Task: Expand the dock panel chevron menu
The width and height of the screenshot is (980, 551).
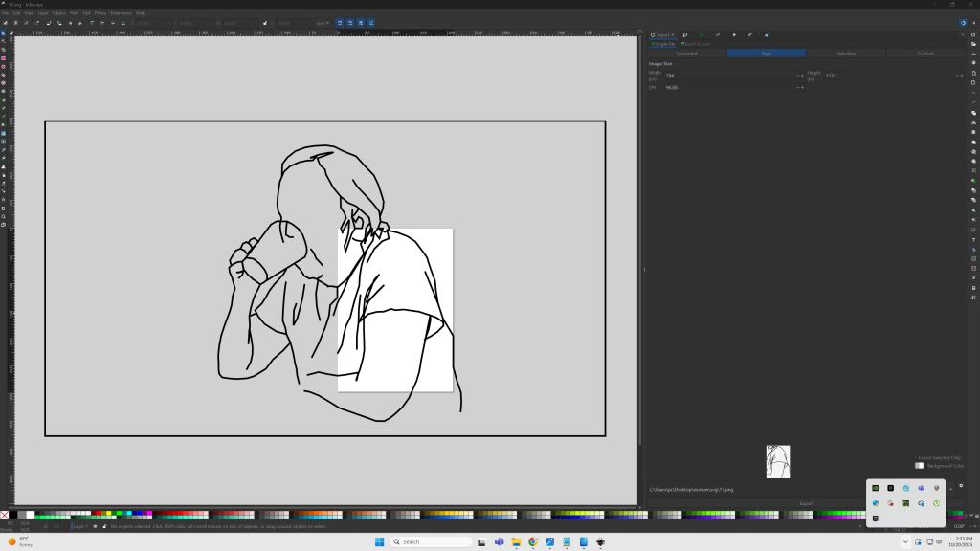Action: point(963,35)
